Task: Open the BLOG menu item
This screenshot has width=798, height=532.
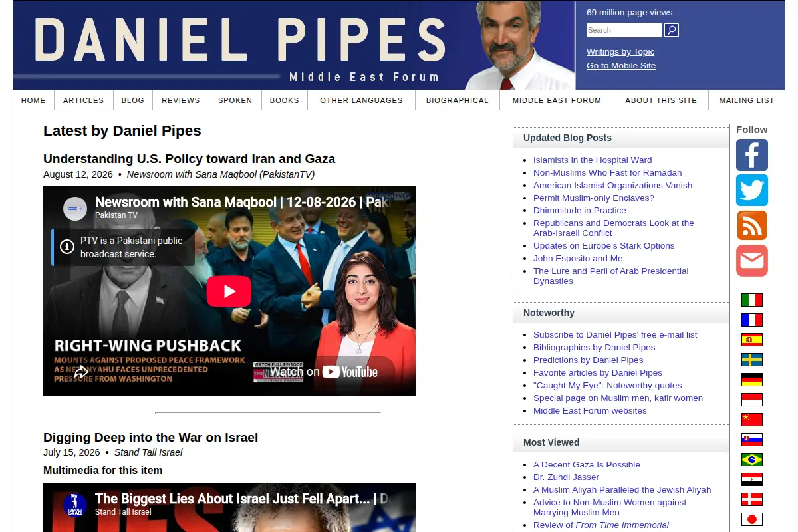Action: (x=133, y=100)
